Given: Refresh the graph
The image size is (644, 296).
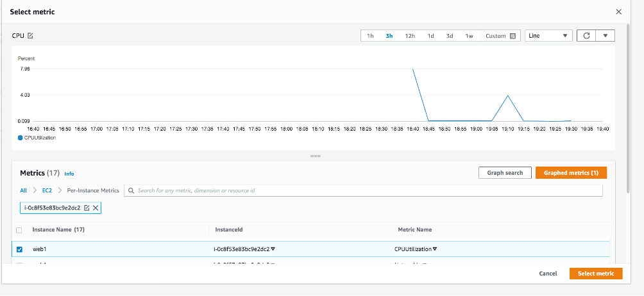Looking at the screenshot, I should [x=586, y=36].
